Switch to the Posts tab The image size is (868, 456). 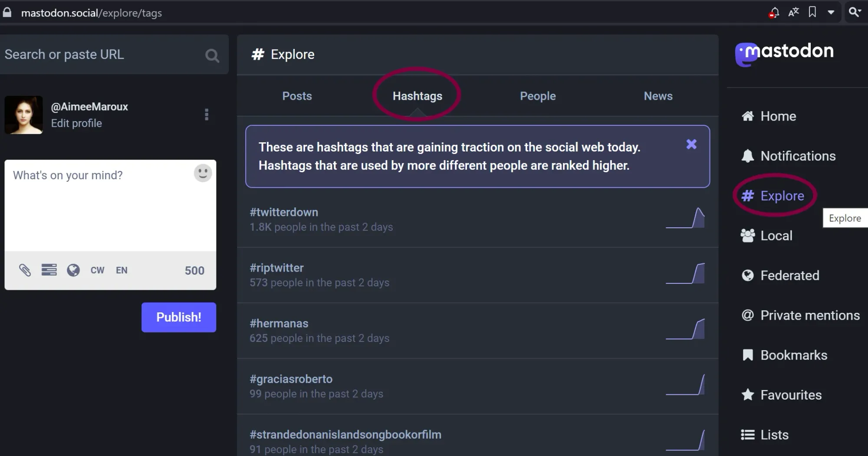coord(297,96)
